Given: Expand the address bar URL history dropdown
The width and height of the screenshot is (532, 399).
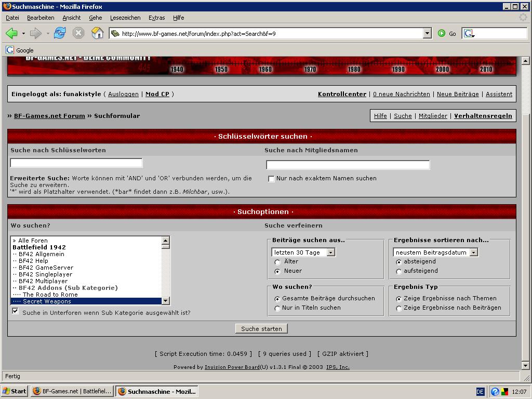Looking at the screenshot, I should pyautogui.click(x=427, y=33).
